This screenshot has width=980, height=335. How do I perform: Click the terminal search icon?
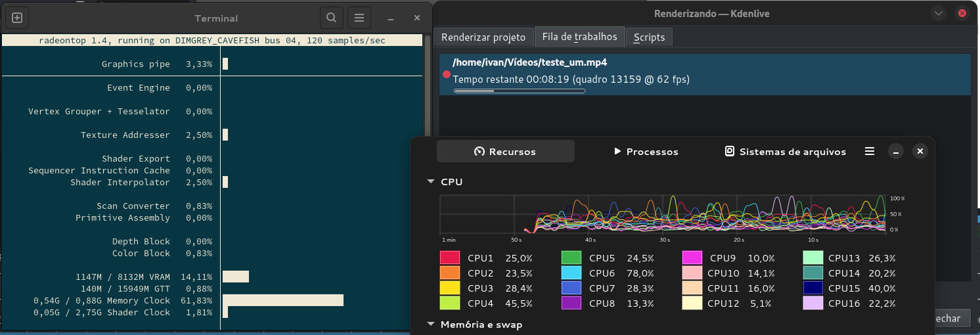tap(332, 18)
